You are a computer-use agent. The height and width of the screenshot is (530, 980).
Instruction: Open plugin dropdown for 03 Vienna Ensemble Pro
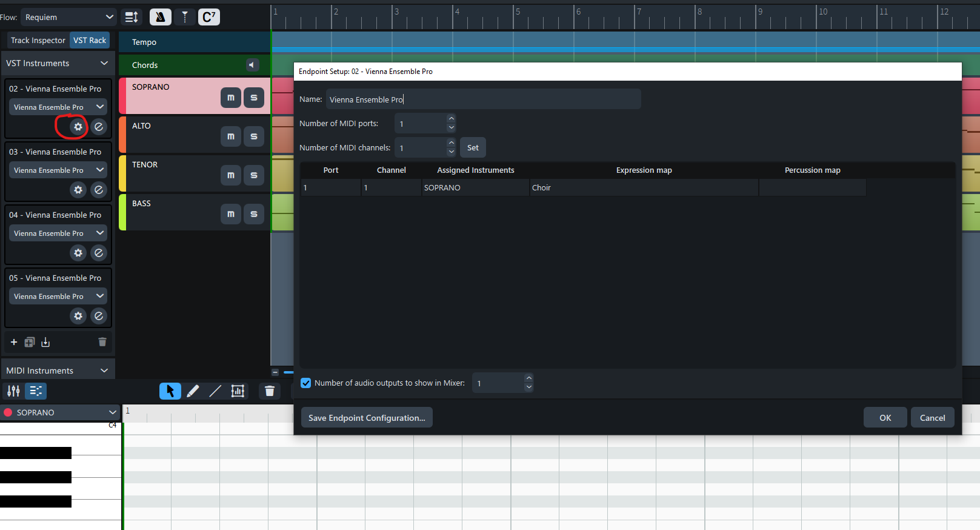click(x=58, y=170)
